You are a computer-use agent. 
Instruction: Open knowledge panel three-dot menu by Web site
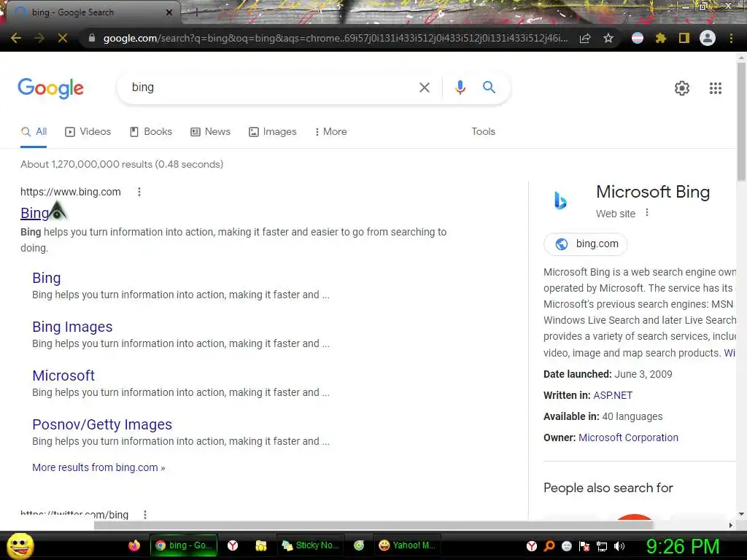pyautogui.click(x=647, y=213)
